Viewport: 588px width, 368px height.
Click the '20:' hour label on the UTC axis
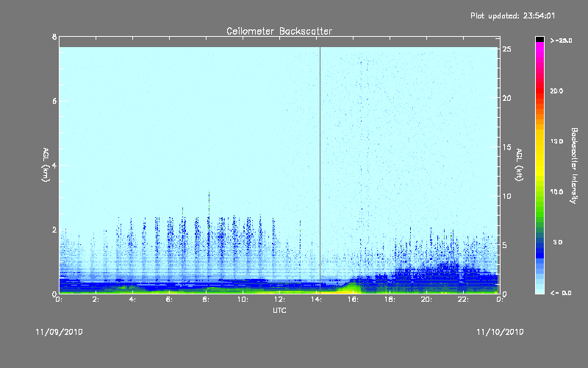pyautogui.click(x=427, y=300)
